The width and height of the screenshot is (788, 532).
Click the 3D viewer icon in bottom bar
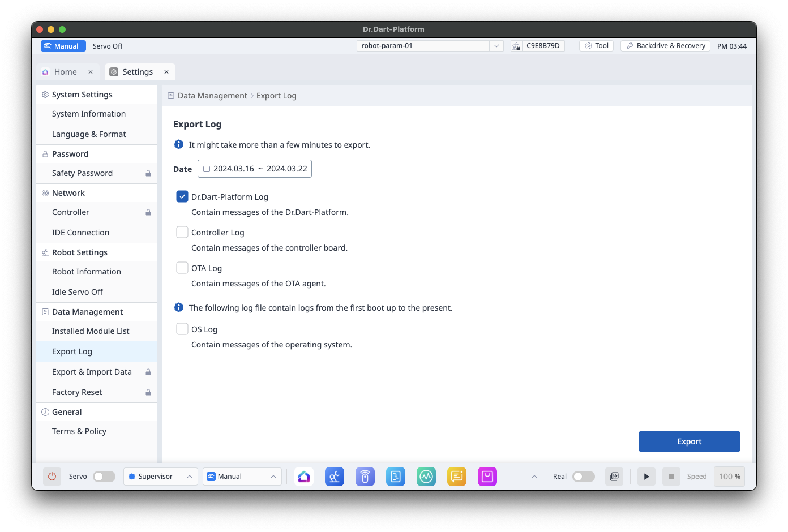(x=614, y=477)
